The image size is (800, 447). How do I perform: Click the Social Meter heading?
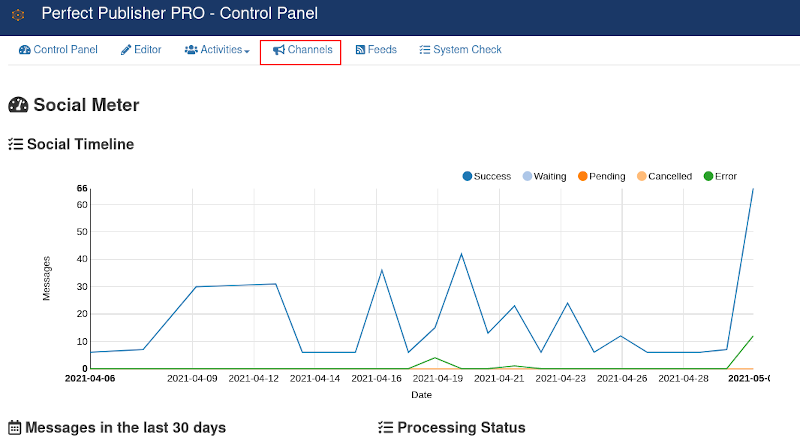[86, 105]
